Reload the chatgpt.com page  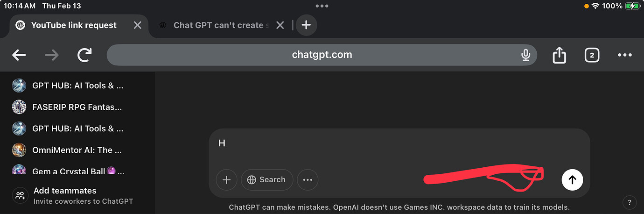tap(84, 55)
